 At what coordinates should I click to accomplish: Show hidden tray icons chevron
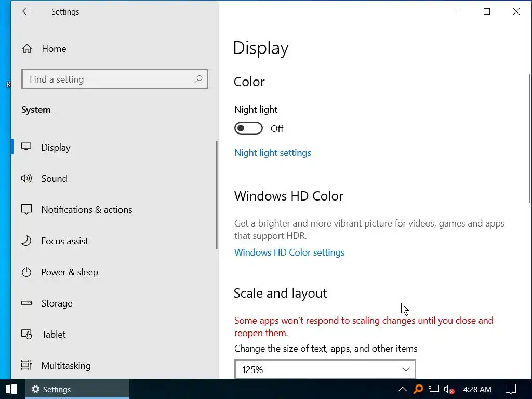pyautogui.click(x=403, y=389)
